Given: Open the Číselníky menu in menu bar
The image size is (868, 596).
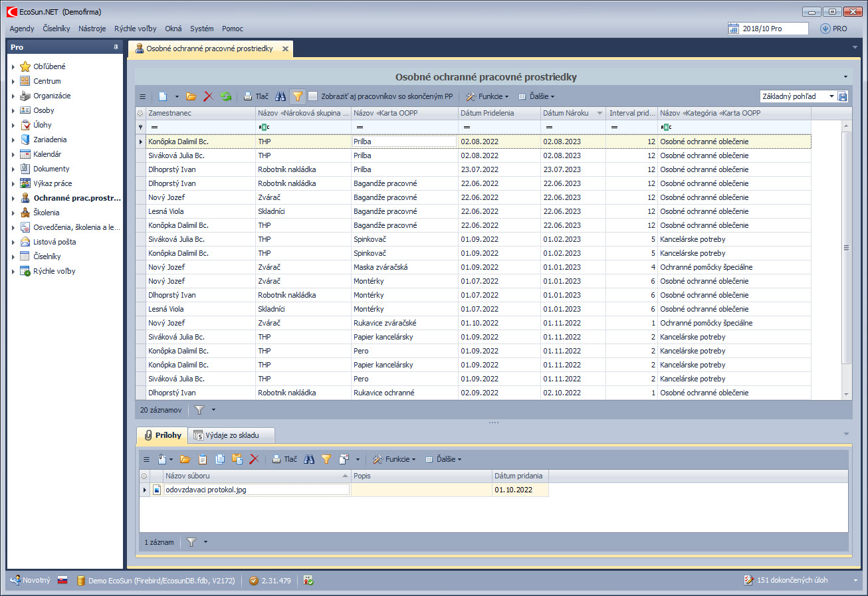Looking at the screenshot, I should pos(56,29).
